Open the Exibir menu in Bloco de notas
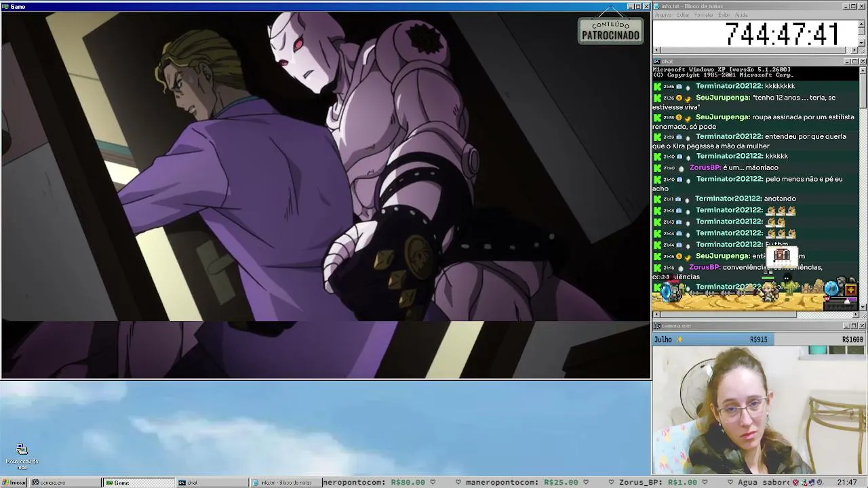Image resolution: width=868 pixels, height=488 pixels. 724,15
